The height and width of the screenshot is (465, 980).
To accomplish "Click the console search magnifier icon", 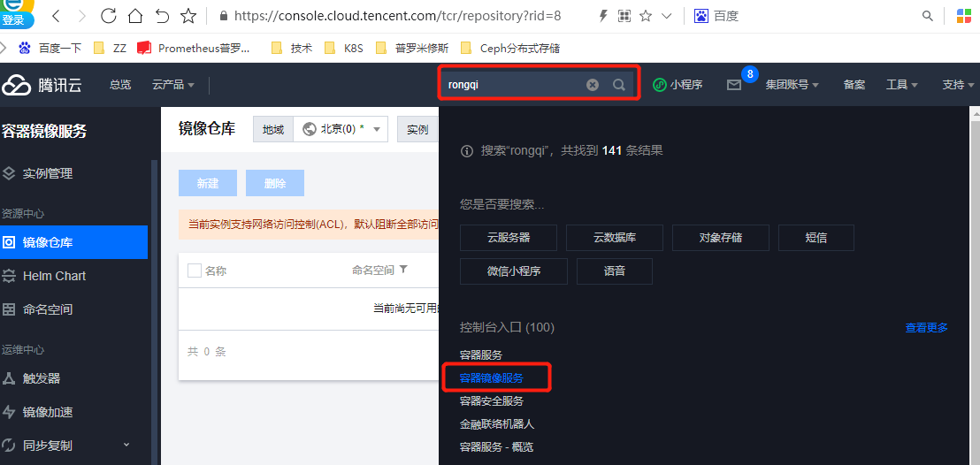I will [619, 85].
